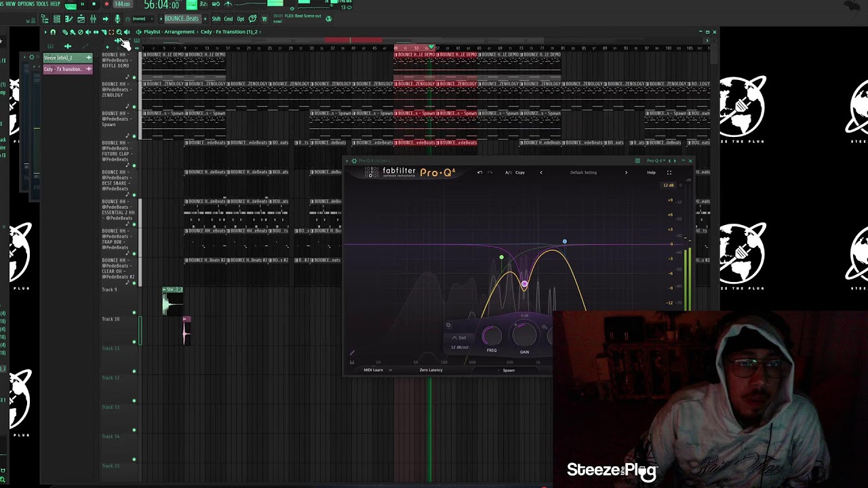Viewport: 868px width, 488px height.
Task: Click the microphone recording icon in the toolbar
Action: pos(117,19)
